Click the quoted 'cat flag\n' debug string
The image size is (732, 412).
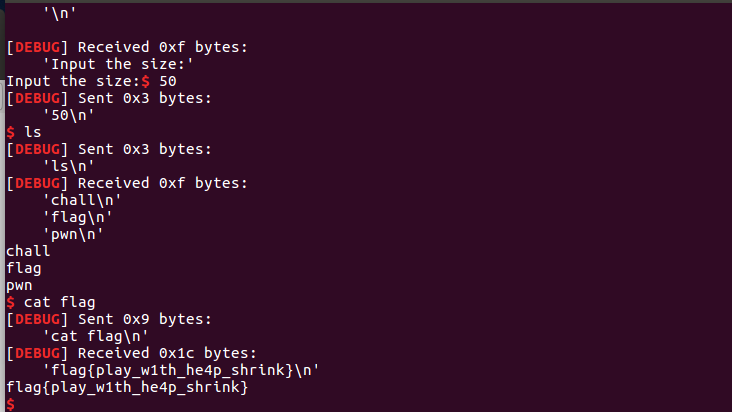click(96, 336)
